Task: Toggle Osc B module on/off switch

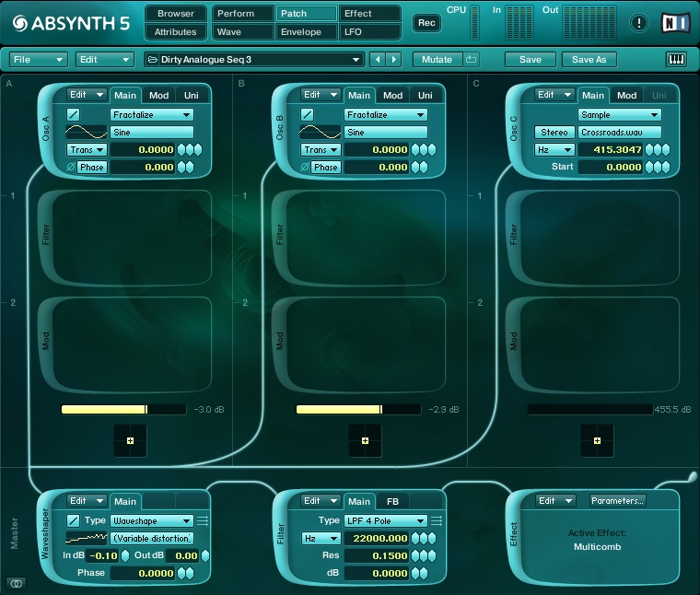Action: click(x=307, y=115)
